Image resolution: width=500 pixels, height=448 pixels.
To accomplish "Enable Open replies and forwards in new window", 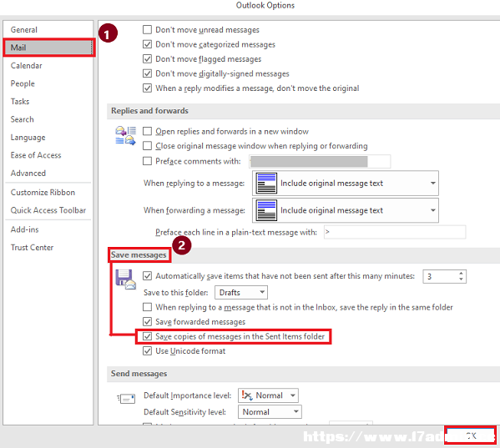I will point(147,131).
